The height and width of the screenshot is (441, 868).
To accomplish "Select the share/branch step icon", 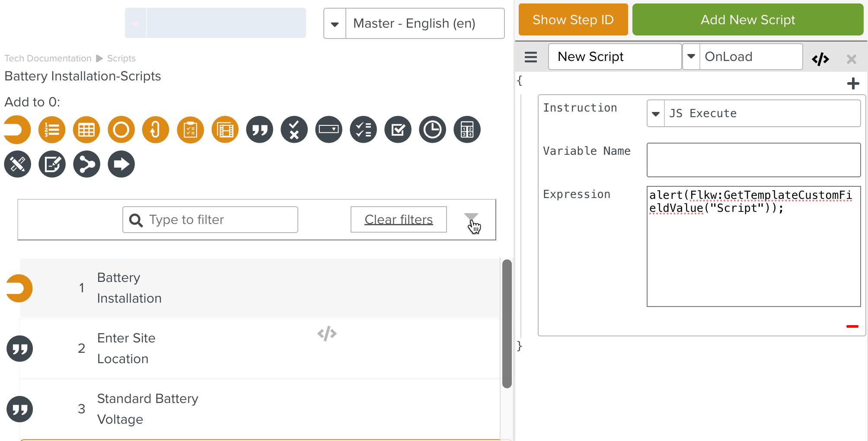I will pyautogui.click(x=86, y=164).
